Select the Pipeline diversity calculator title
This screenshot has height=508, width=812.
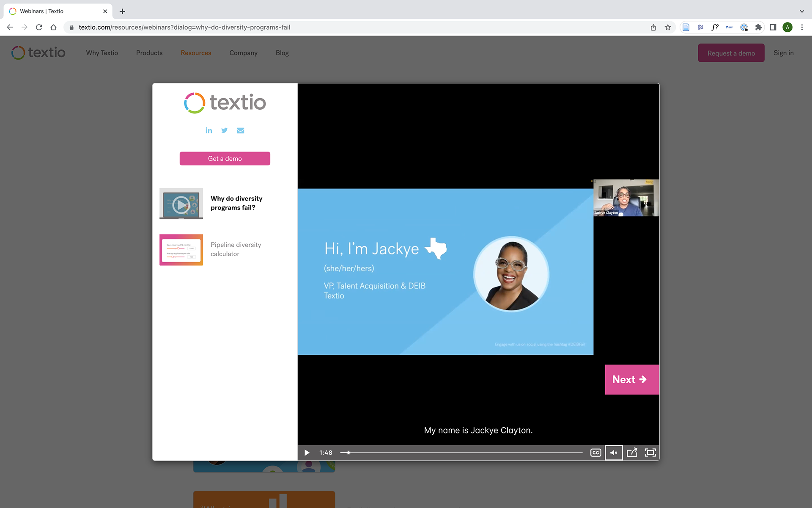(236, 249)
